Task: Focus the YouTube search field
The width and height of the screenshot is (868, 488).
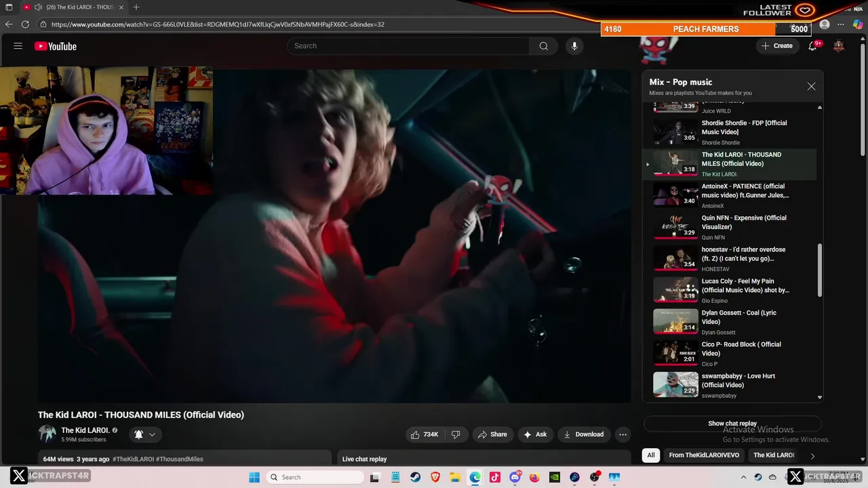Action: tap(408, 46)
